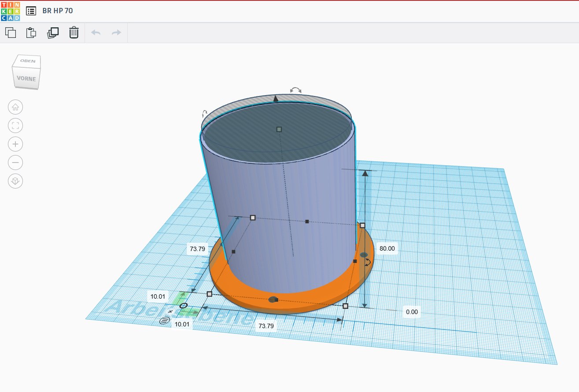Toggle perspective/orthographic view cube icon

15,181
